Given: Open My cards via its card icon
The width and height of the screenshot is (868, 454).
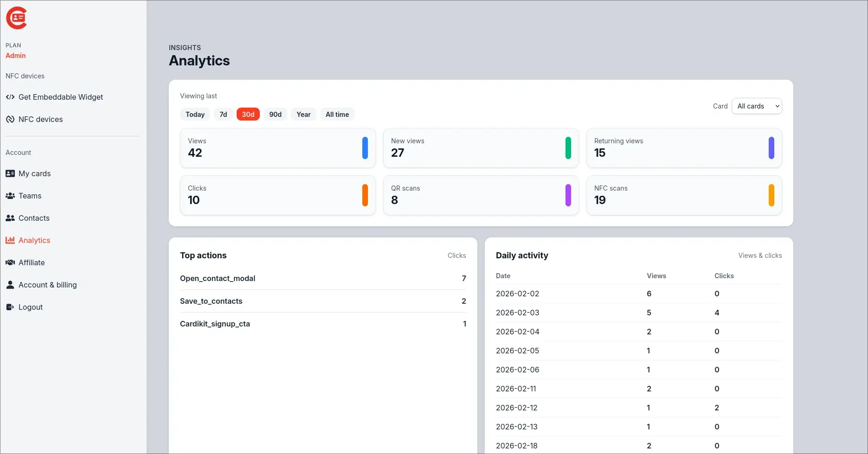Looking at the screenshot, I should (x=10, y=173).
